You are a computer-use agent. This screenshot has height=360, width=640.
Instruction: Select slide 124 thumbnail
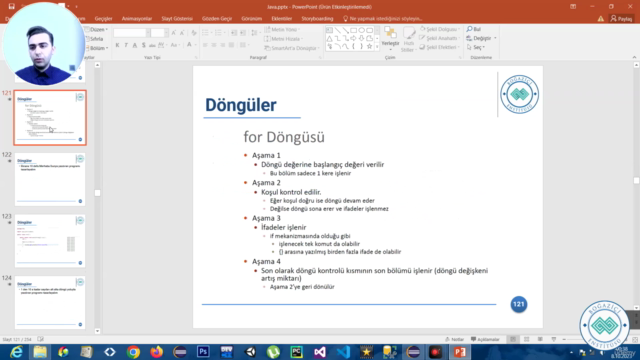(x=50, y=302)
